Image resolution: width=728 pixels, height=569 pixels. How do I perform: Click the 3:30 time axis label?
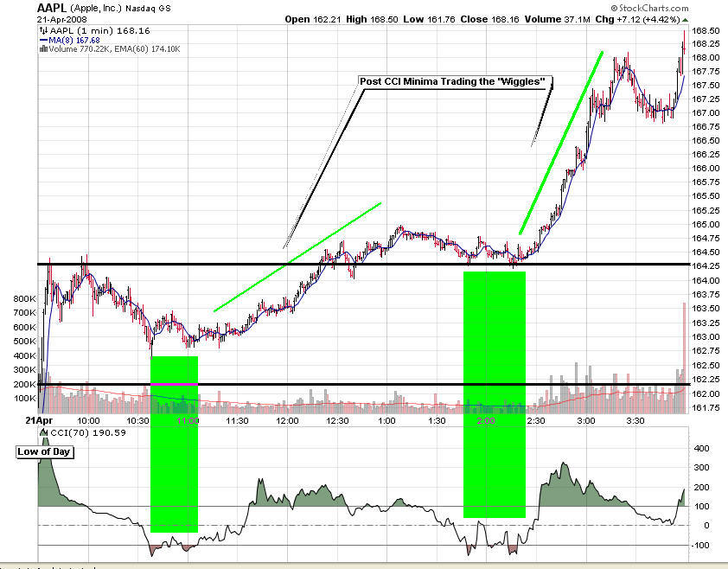635,421
